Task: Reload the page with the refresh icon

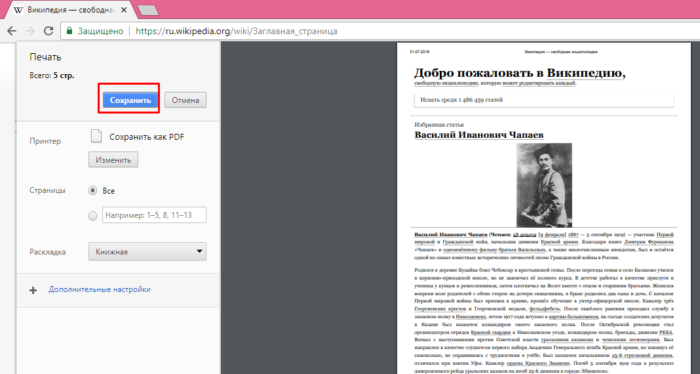Action: point(48,31)
